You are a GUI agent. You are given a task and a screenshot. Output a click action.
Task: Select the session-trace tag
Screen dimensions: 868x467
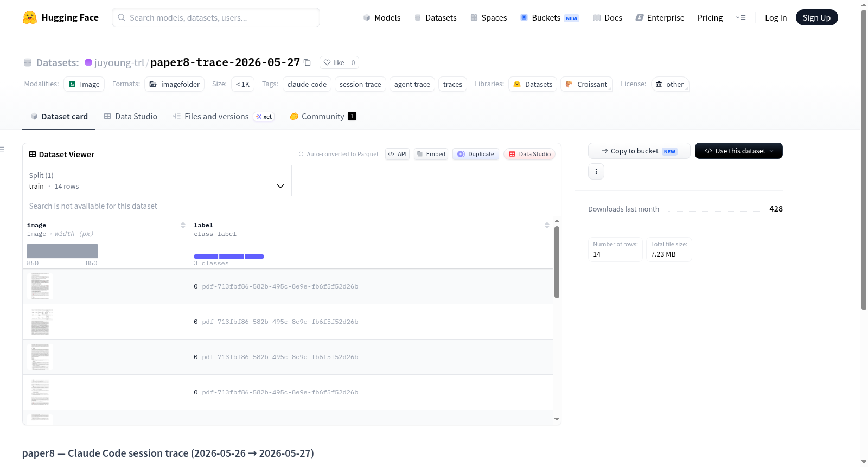pos(360,84)
